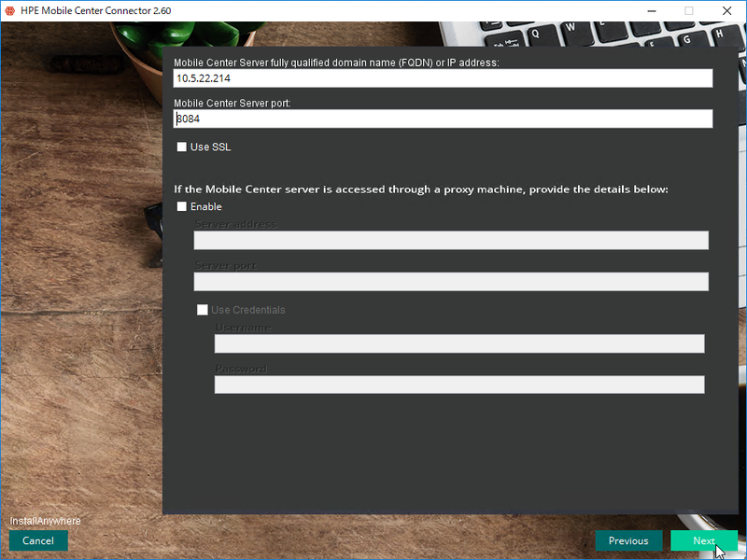Click the proxy machine instruction heading
The image size is (747, 560).
pyautogui.click(x=421, y=189)
